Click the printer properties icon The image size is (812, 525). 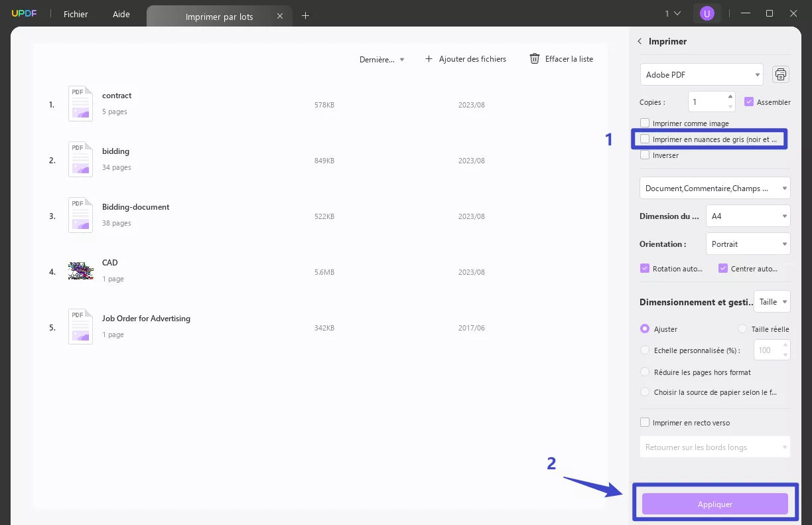point(781,74)
